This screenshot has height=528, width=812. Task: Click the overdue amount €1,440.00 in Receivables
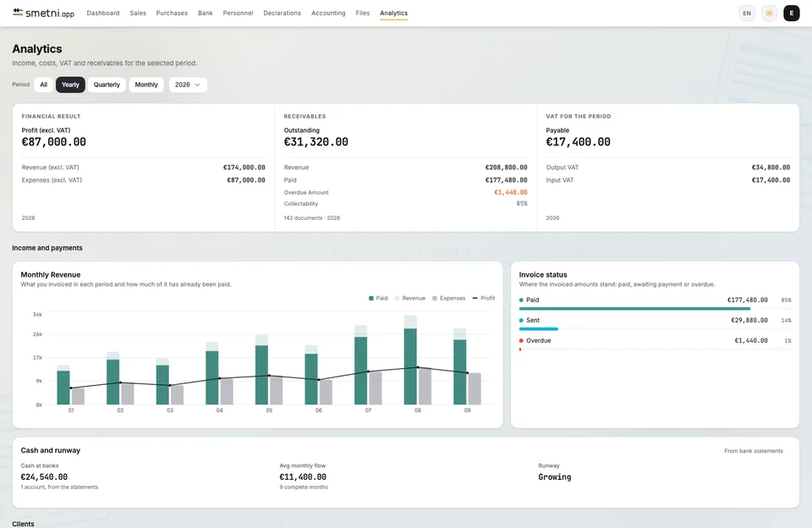511,192
